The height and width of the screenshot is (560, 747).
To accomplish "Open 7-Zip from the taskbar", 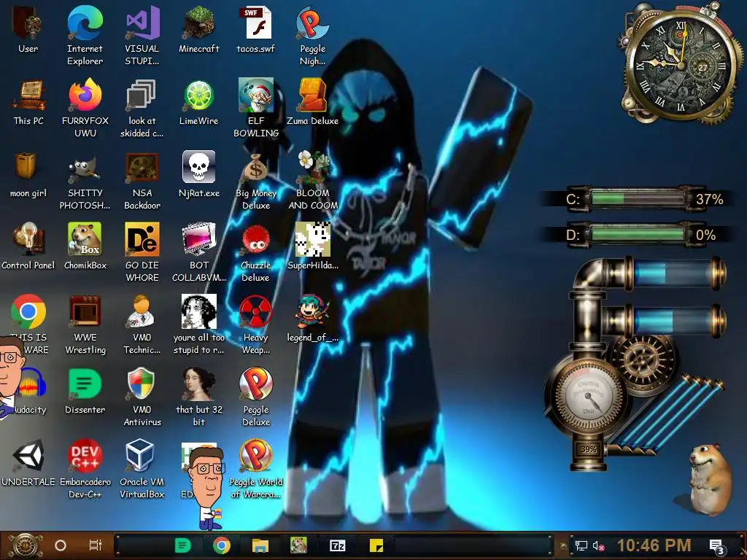I will point(338,545).
